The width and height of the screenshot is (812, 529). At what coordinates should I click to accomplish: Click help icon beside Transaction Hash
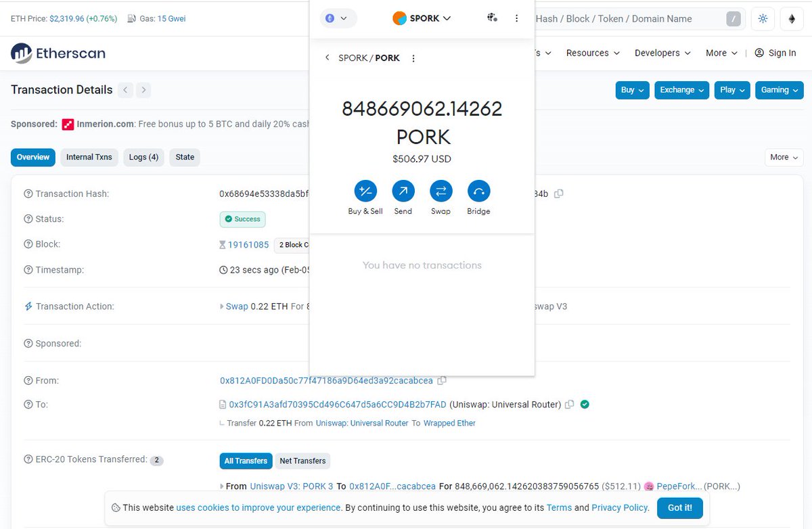point(28,194)
